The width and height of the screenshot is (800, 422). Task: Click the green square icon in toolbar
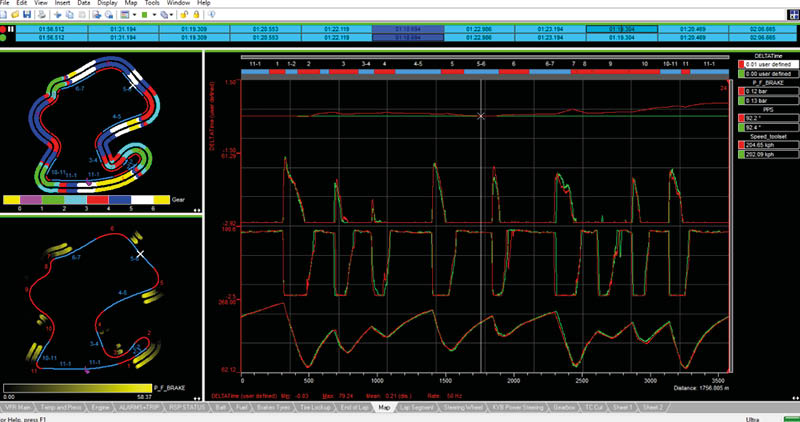point(145,14)
